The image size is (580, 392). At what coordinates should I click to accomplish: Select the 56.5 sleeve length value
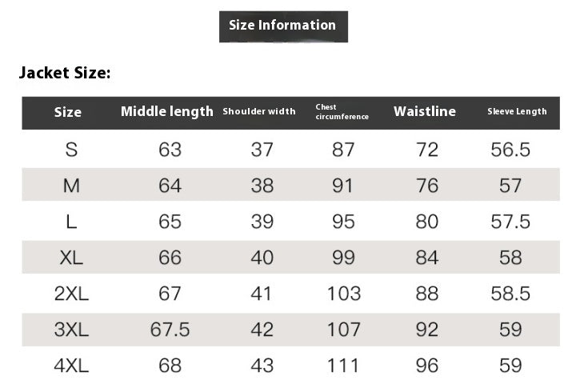coord(510,150)
